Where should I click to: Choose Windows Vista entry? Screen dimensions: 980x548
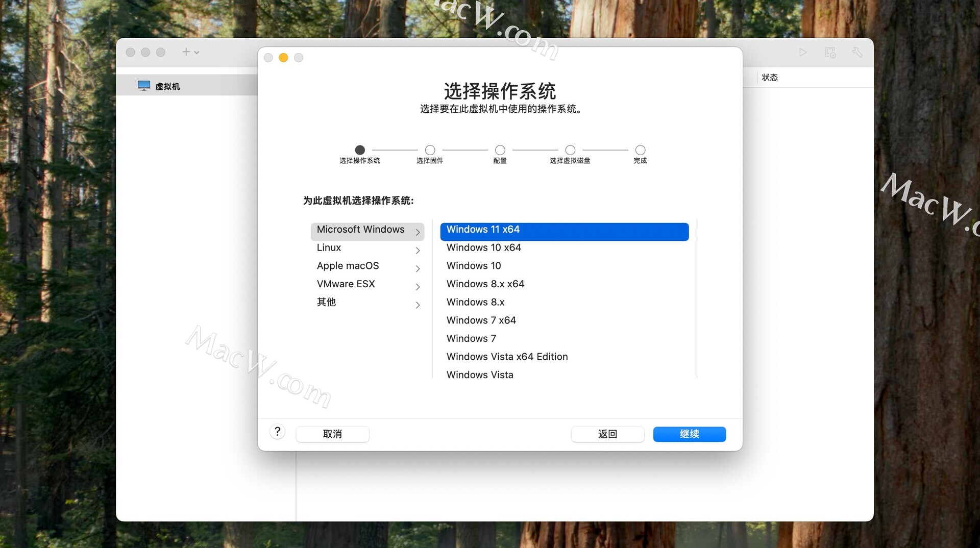565,375
